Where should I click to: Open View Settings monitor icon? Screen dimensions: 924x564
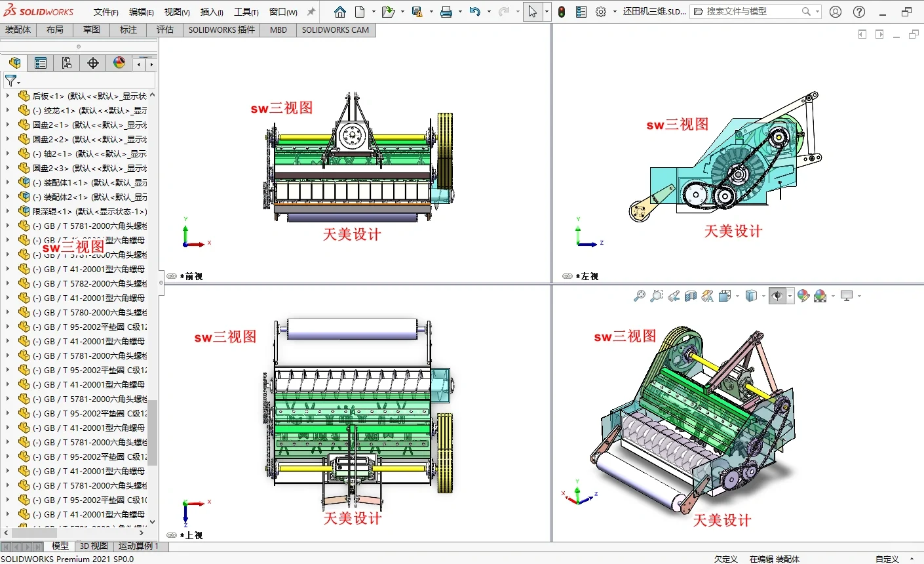tap(847, 296)
